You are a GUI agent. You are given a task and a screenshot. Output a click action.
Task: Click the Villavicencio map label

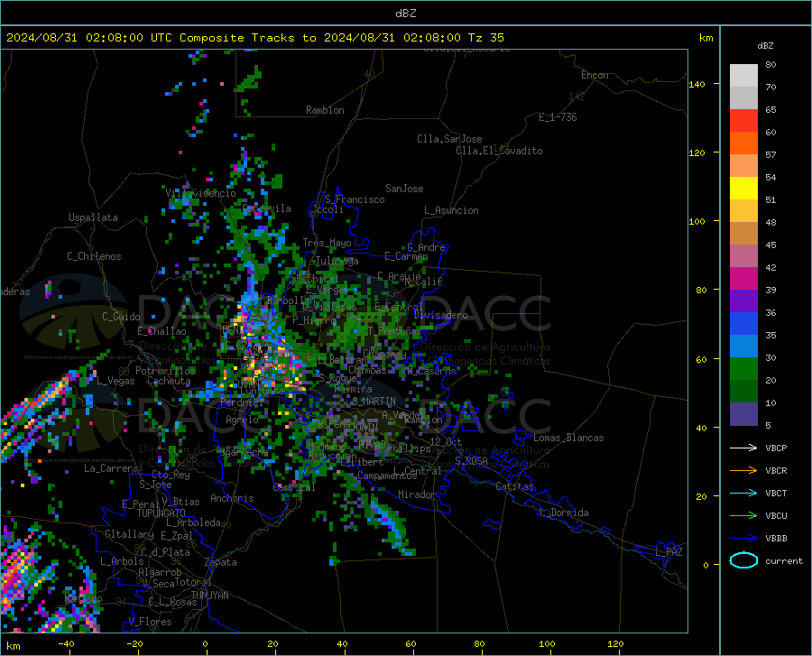click(200, 193)
